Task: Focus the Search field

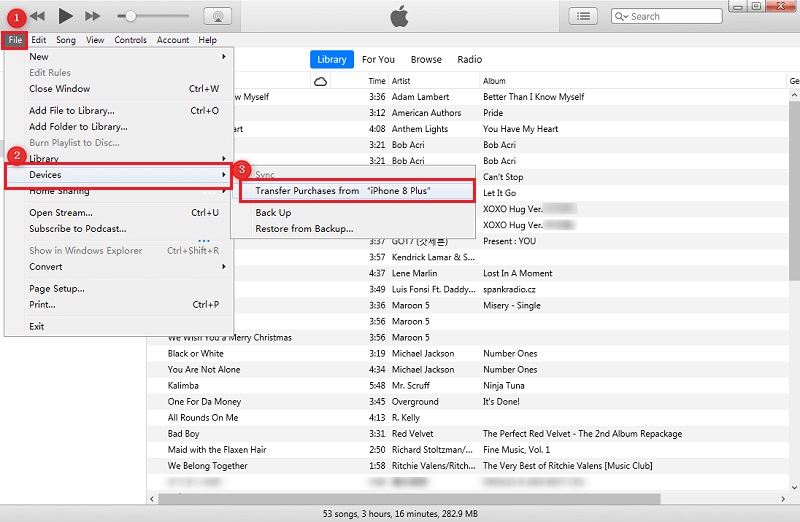Action: [666, 16]
